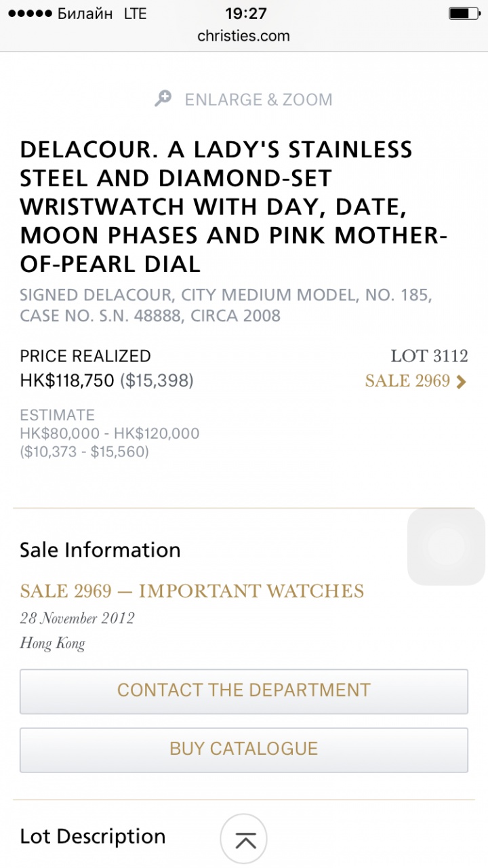Viewport: 488px width, 868px height.
Task: Tap the magnifier enlarge icon
Action: [x=163, y=99]
